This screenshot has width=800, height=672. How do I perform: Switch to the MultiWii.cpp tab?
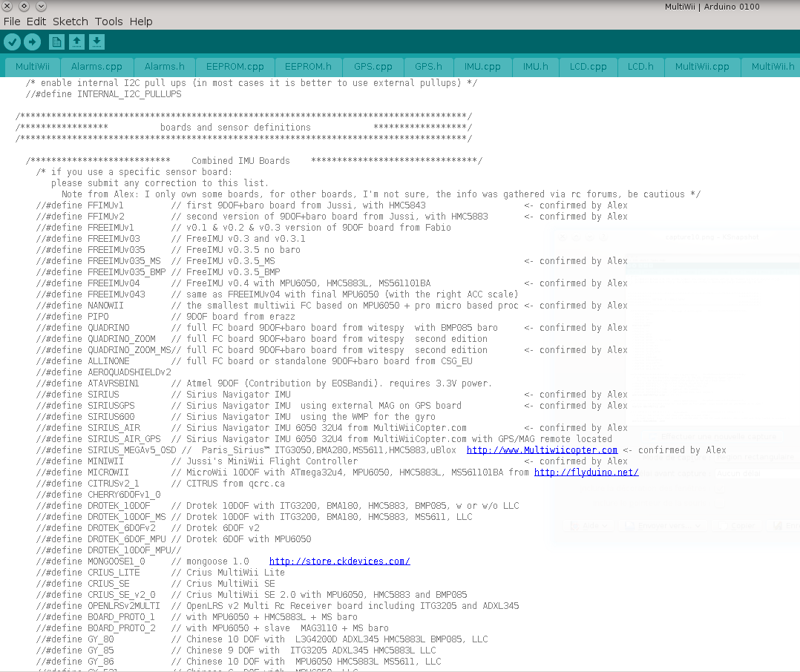point(702,67)
